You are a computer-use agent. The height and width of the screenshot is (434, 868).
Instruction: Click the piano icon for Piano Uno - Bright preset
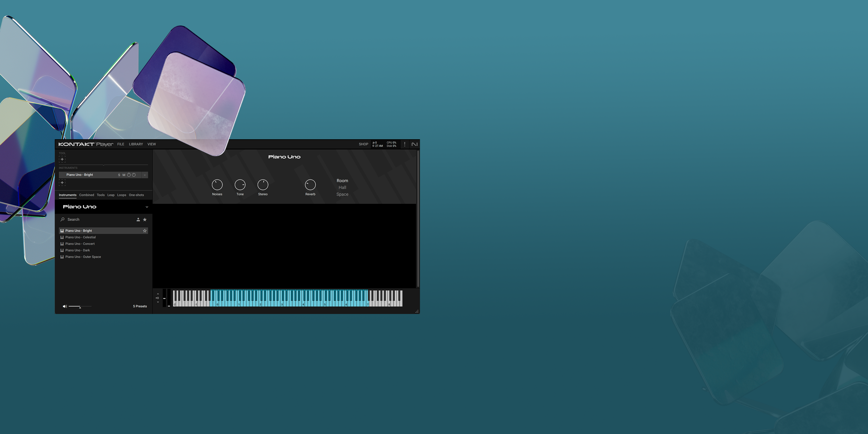[x=62, y=231]
